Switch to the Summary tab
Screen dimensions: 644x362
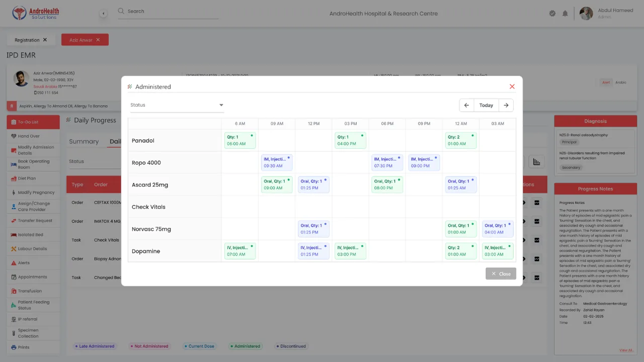tap(84, 141)
